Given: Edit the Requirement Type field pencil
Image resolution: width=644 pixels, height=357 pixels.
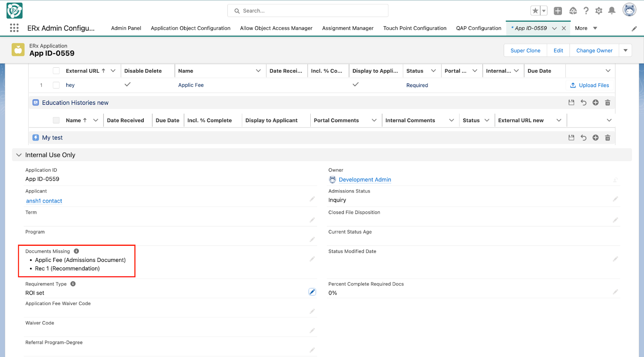Looking at the screenshot, I should tap(312, 292).
